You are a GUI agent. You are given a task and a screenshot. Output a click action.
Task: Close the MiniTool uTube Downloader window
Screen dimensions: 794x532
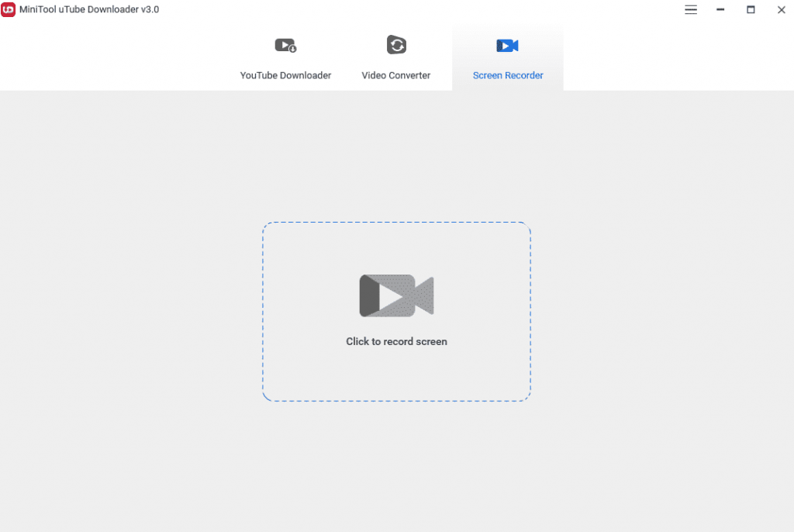(781, 10)
